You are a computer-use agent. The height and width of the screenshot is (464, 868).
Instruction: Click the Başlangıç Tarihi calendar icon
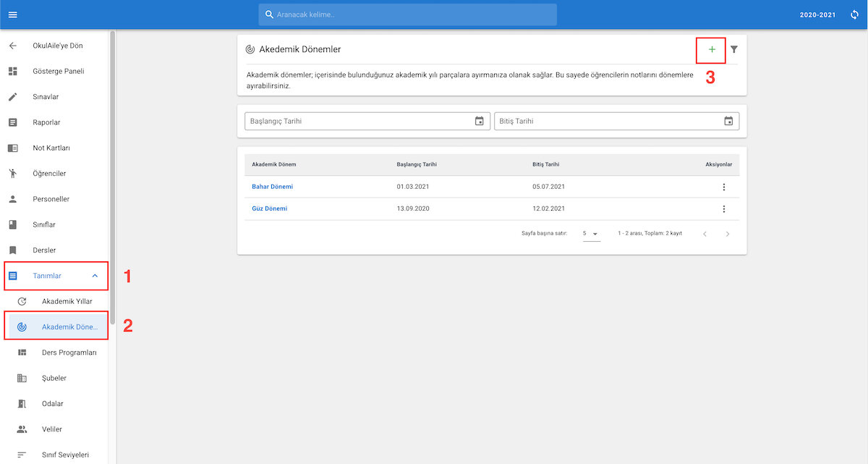[x=479, y=121]
